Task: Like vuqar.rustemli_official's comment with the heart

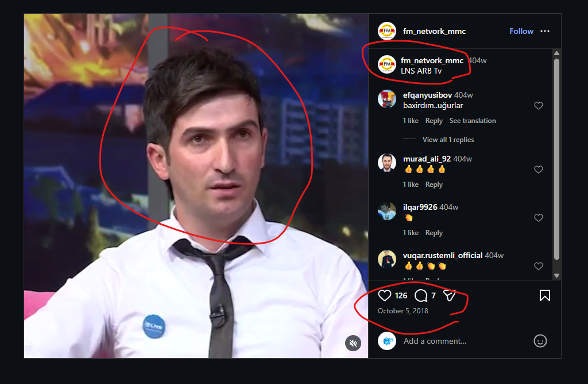Action: [539, 266]
